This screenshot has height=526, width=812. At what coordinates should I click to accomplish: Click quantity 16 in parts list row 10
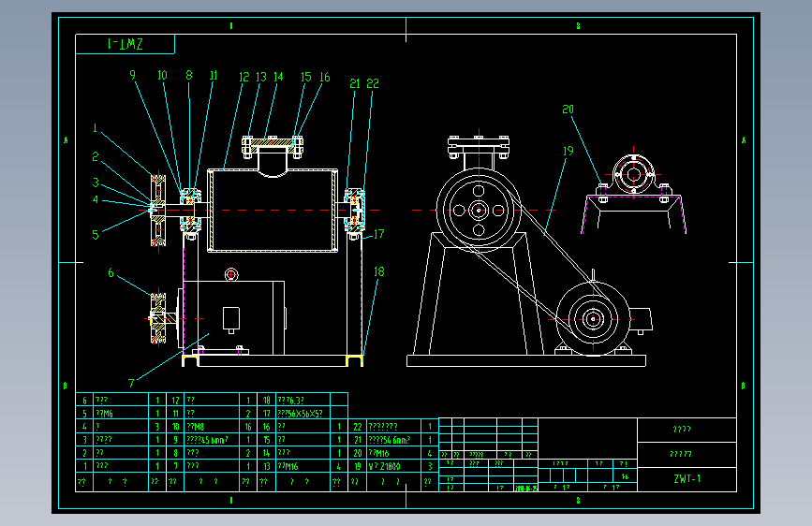point(248,427)
